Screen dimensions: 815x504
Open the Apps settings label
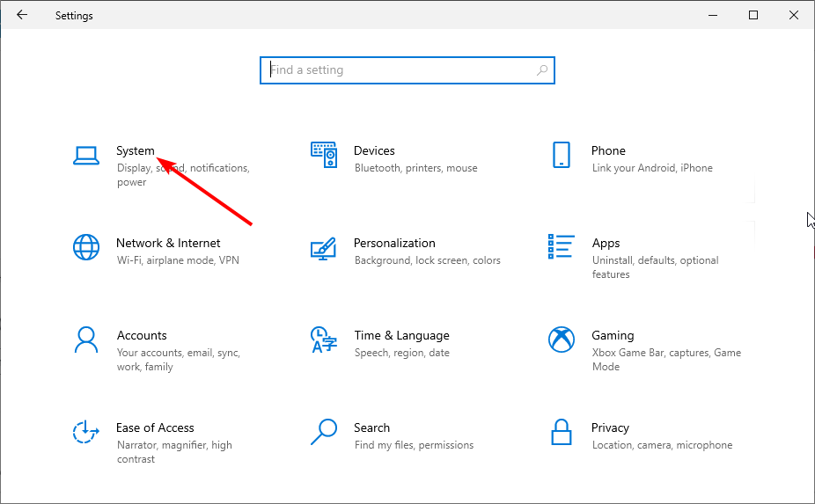point(606,243)
